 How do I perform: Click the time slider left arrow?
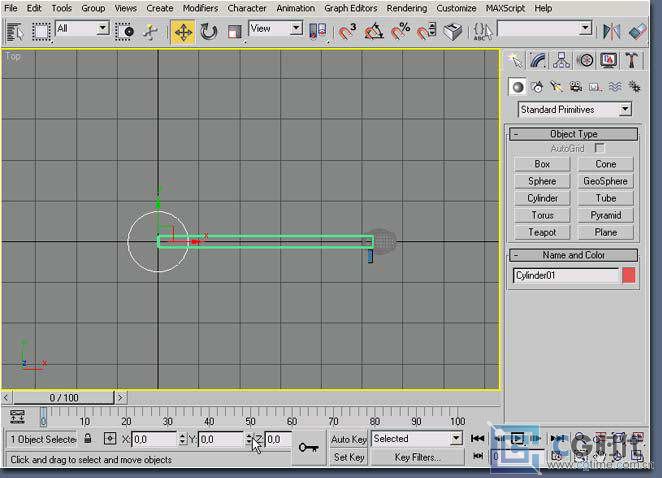[6, 398]
